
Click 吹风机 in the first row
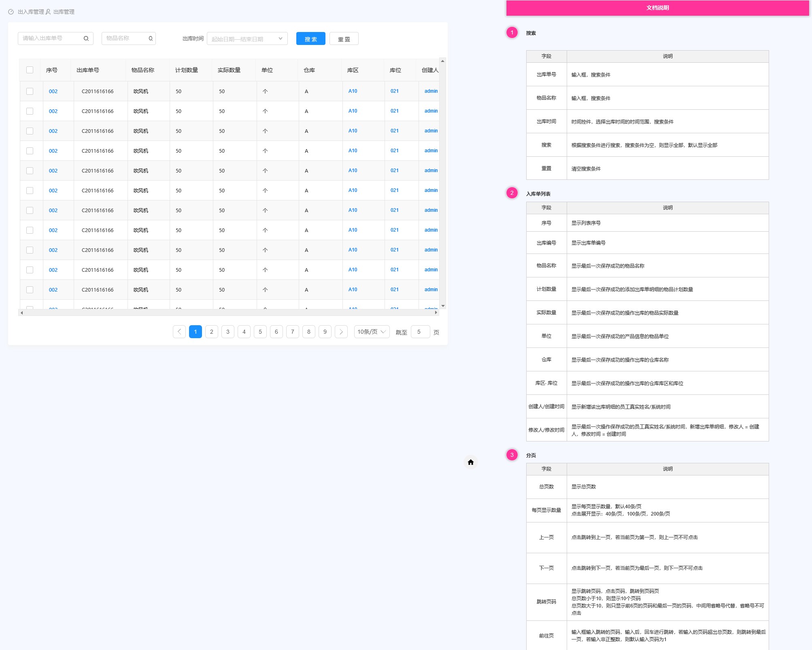tap(141, 92)
